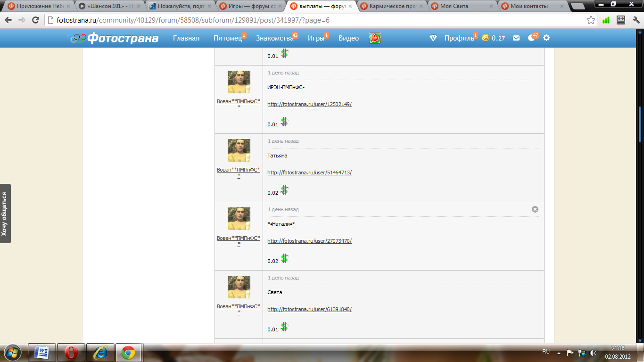Open the heart game icon in navbar
644x362 pixels.
[x=375, y=38]
